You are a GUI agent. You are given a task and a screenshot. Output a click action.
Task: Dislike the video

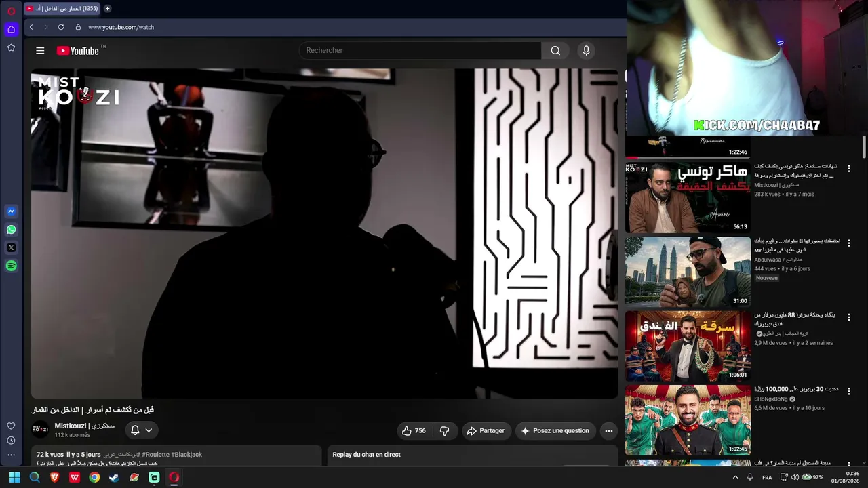[445, 430]
